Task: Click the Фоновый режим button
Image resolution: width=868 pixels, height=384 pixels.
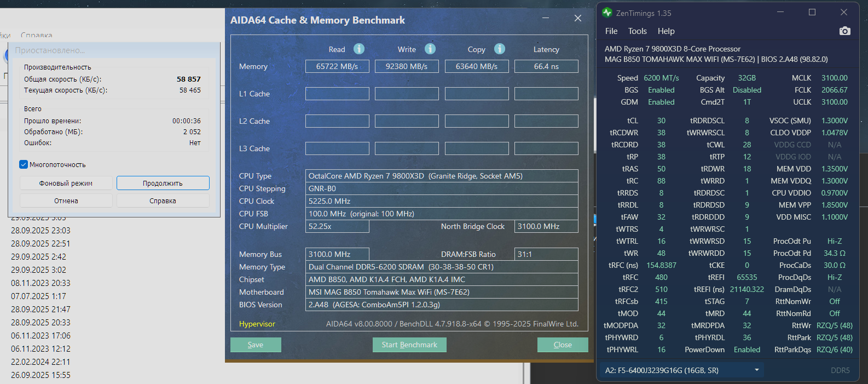Action: coord(66,183)
